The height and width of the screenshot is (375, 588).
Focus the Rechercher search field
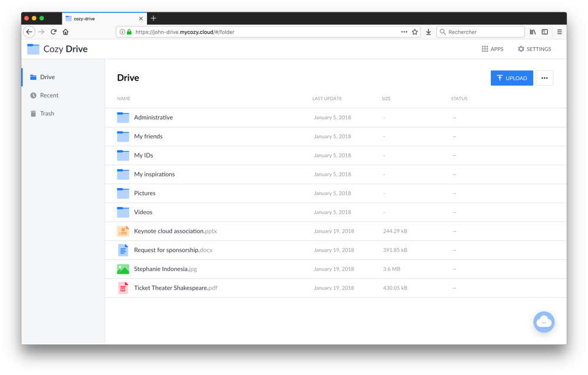tap(483, 32)
